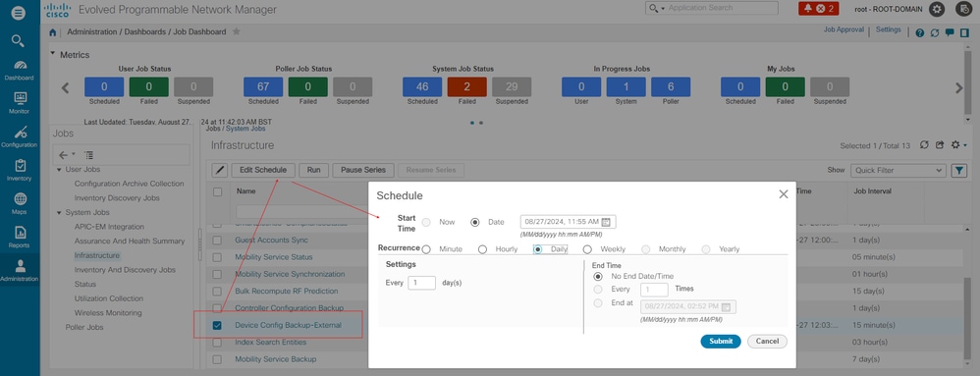Viewport: 980px width, 376px height.
Task: Select Daily recurrence
Action: coord(537,249)
